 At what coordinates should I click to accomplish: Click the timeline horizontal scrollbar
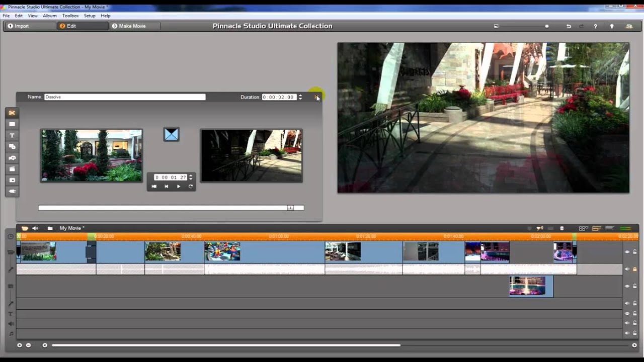click(x=226, y=345)
